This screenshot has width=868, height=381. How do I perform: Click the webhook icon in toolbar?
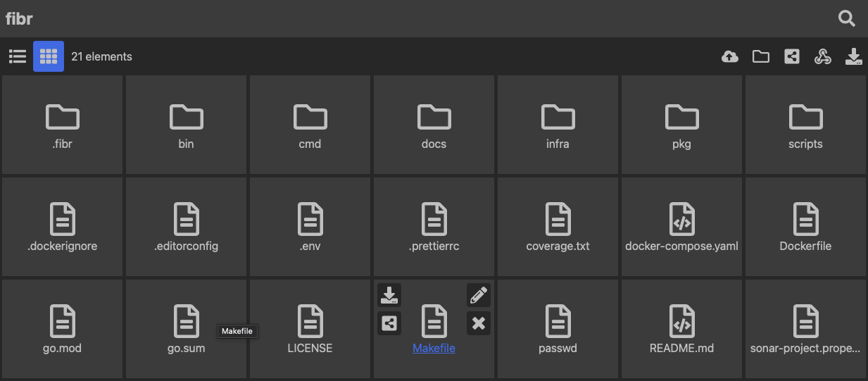(822, 57)
